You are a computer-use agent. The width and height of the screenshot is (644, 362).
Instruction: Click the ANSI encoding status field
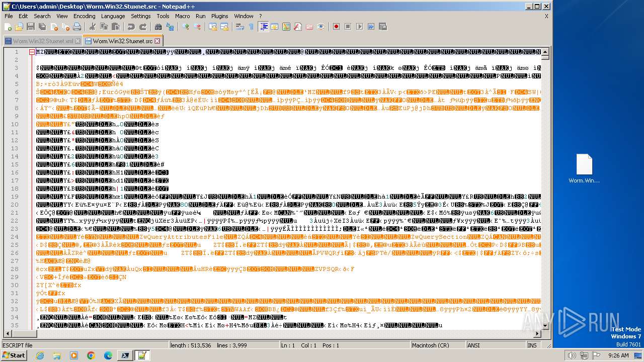[496, 345]
